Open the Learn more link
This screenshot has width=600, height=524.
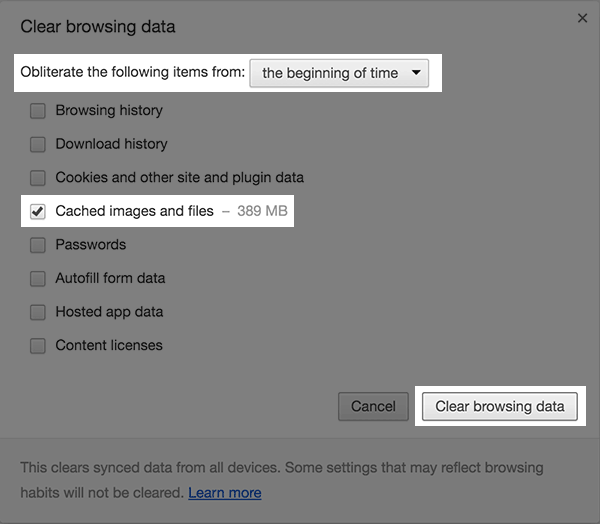tap(225, 493)
